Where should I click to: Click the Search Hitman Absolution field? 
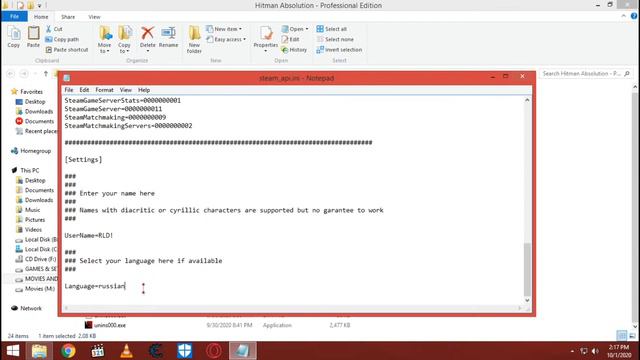point(585,73)
